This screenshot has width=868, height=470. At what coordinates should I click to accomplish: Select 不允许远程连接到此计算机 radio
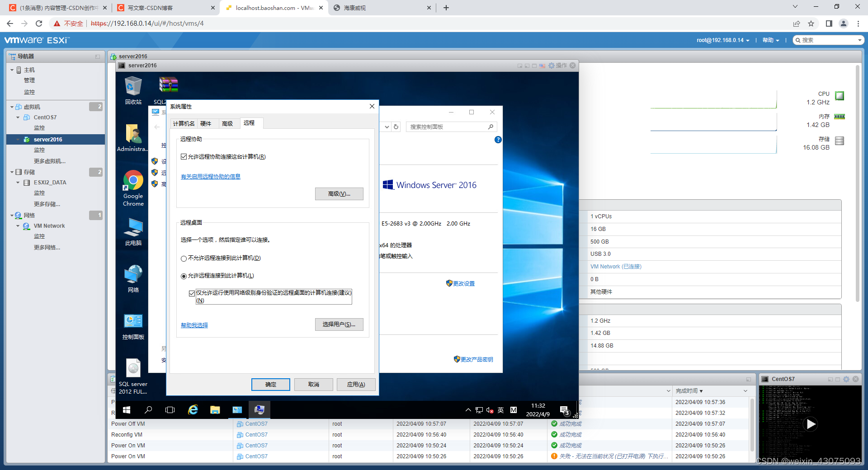click(184, 258)
